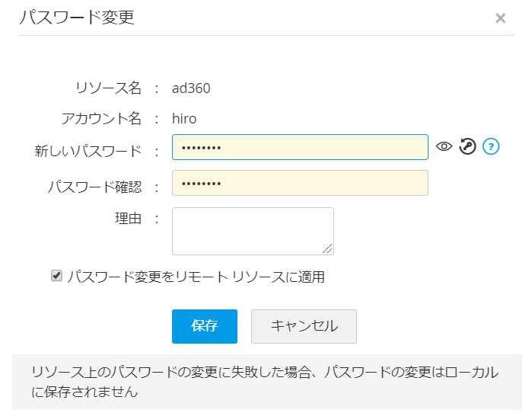Select the ad360 resource name value

coord(191,88)
